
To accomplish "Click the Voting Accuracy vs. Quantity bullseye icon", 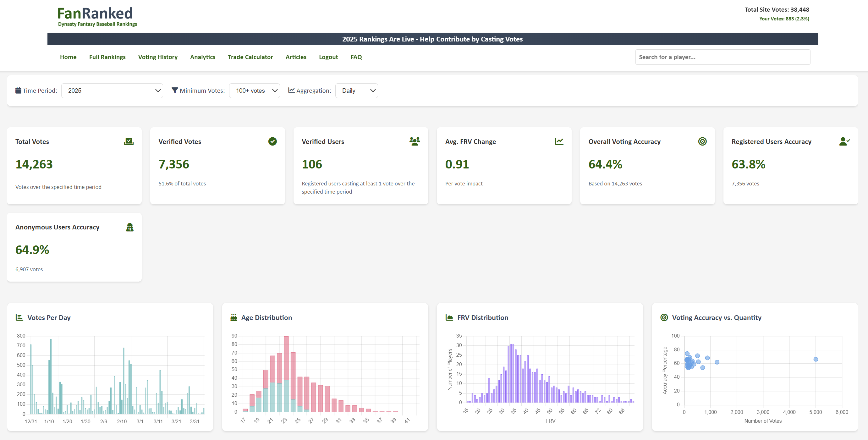I will (x=664, y=317).
